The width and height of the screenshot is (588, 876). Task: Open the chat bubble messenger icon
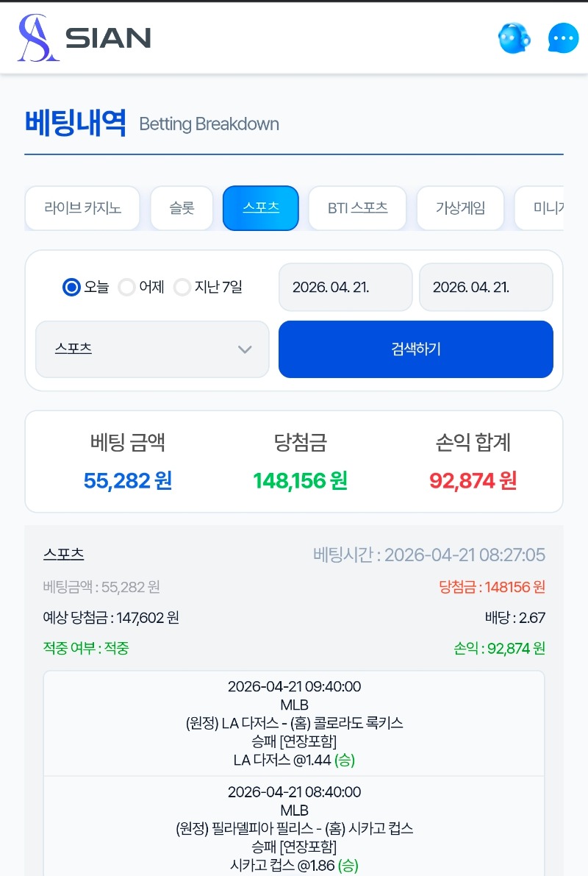tap(563, 38)
